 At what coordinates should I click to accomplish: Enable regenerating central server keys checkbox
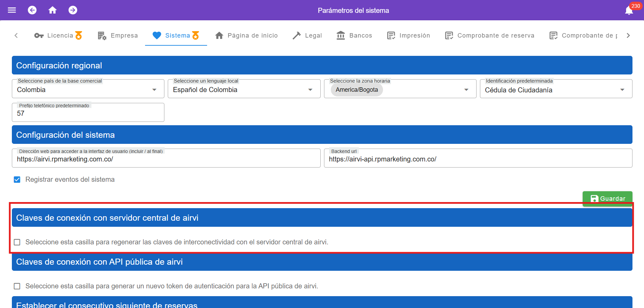(17, 242)
